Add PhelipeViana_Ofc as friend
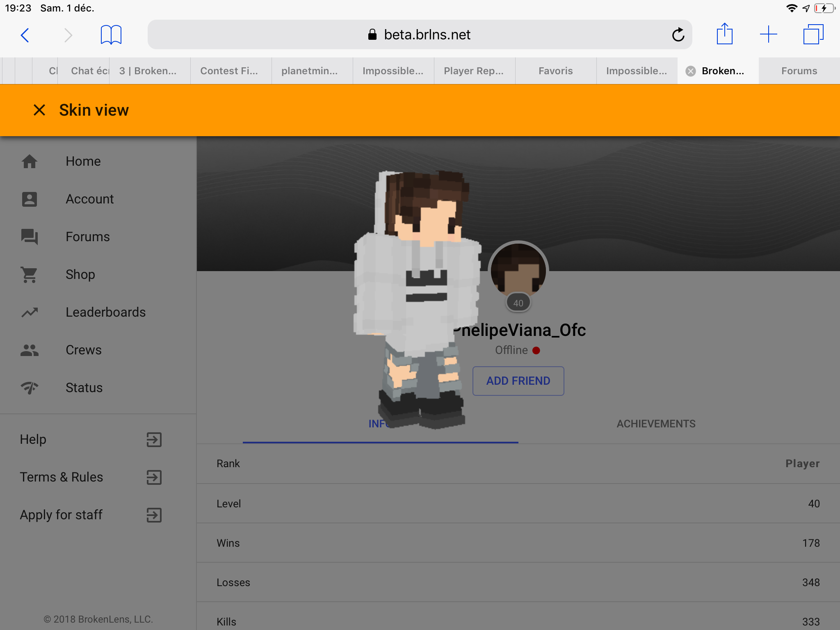Image resolution: width=840 pixels, height=630 pixels. [518, 381]
